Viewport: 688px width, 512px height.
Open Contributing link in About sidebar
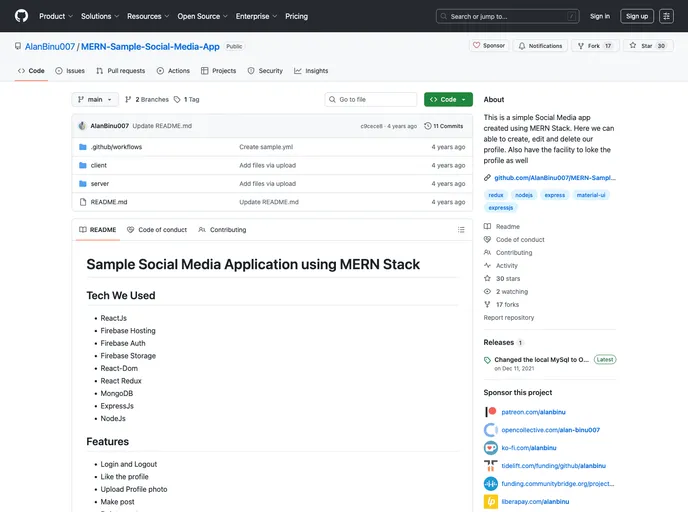pos(508,253)
